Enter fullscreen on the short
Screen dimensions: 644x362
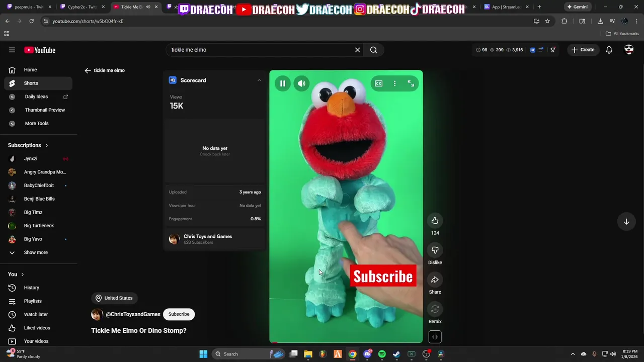411,83
